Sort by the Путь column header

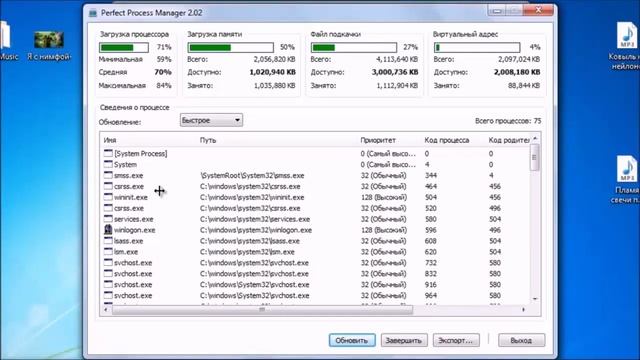[208, 140]
